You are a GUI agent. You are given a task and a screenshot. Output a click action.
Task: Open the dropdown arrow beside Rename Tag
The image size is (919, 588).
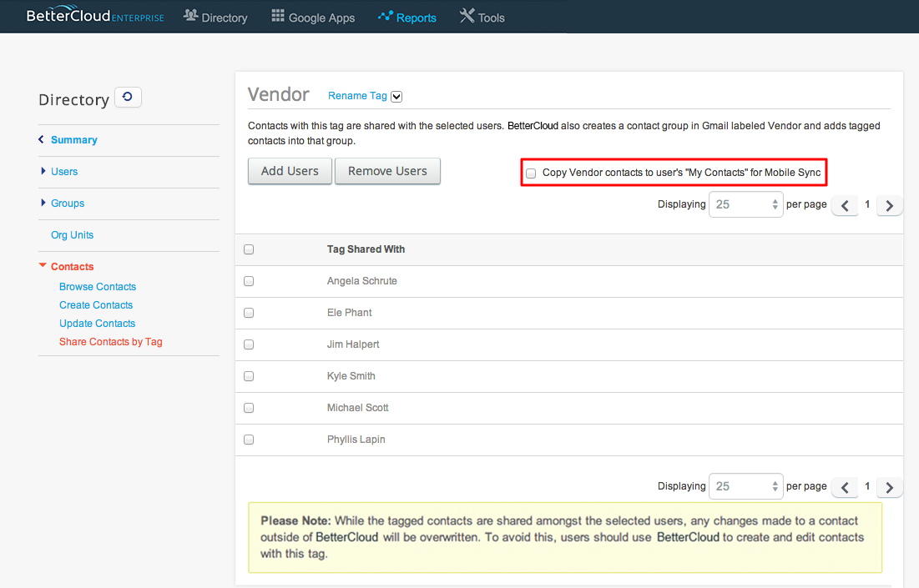pos(396,97)
